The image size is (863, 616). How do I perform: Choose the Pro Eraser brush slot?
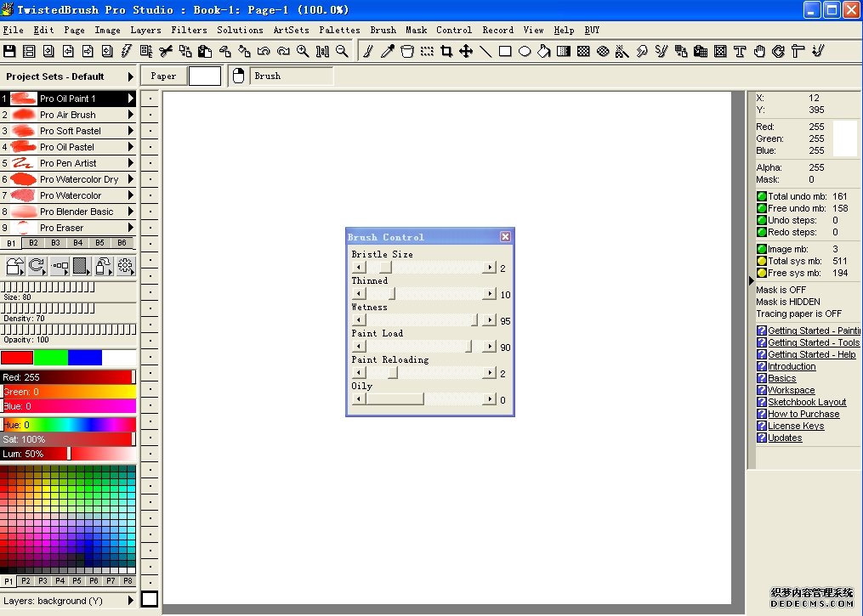[61, 228]
